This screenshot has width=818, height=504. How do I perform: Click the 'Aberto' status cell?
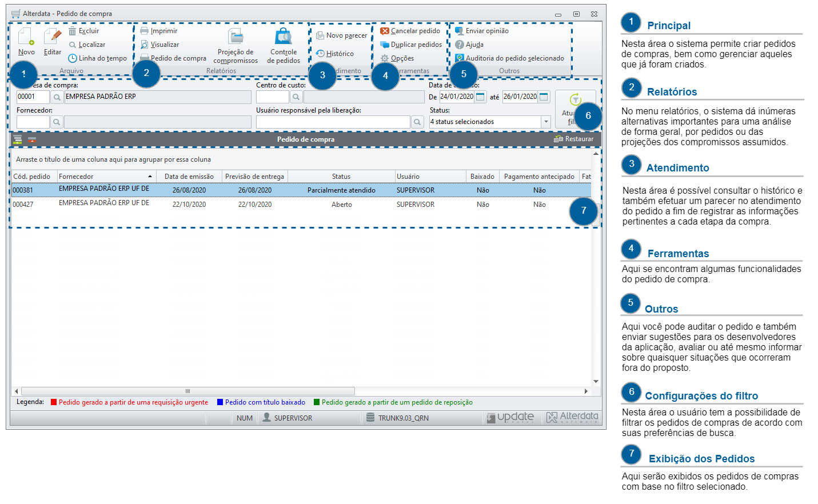click(x=342, y=205)
